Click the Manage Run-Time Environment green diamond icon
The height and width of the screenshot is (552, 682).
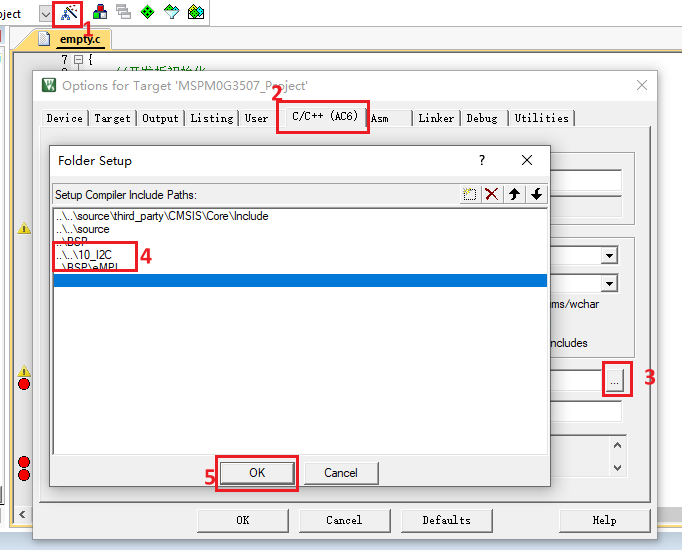(x=148, y=13)
